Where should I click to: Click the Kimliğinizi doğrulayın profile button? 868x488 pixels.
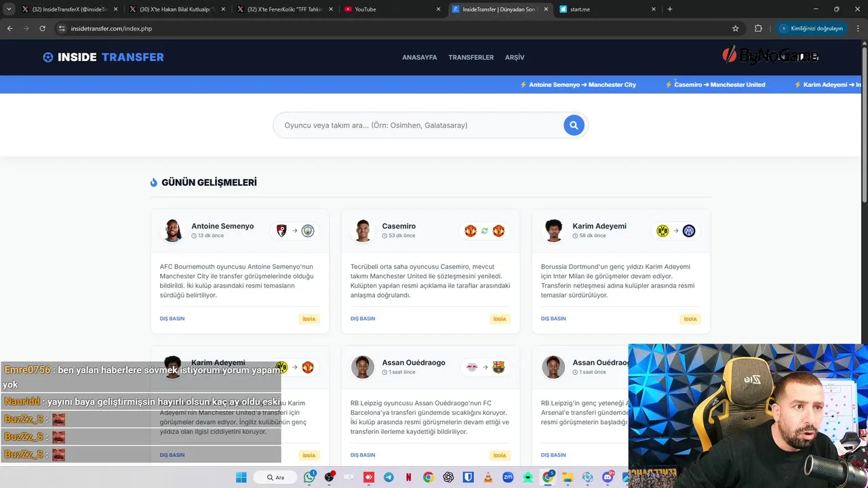click(811, 28)
